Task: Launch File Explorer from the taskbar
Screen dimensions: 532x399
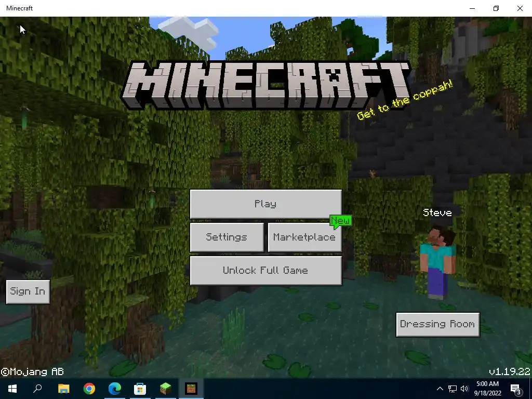Action: click(x=63, y=389)
